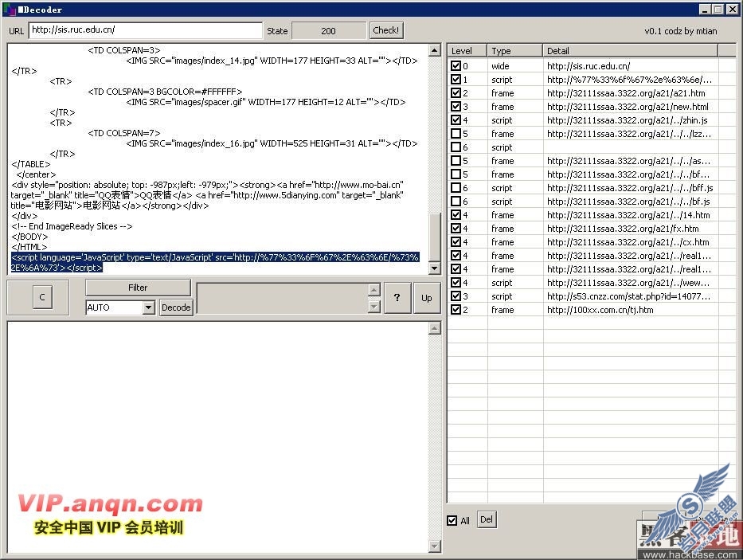Close the Decoder window
Viewport: 743px width, 560px height.
click(733, 10)
